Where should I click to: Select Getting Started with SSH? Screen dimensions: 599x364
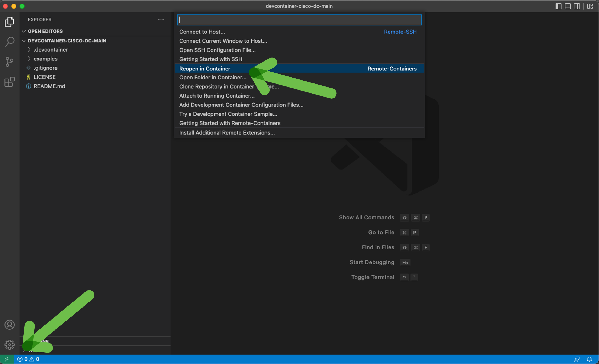299,59
